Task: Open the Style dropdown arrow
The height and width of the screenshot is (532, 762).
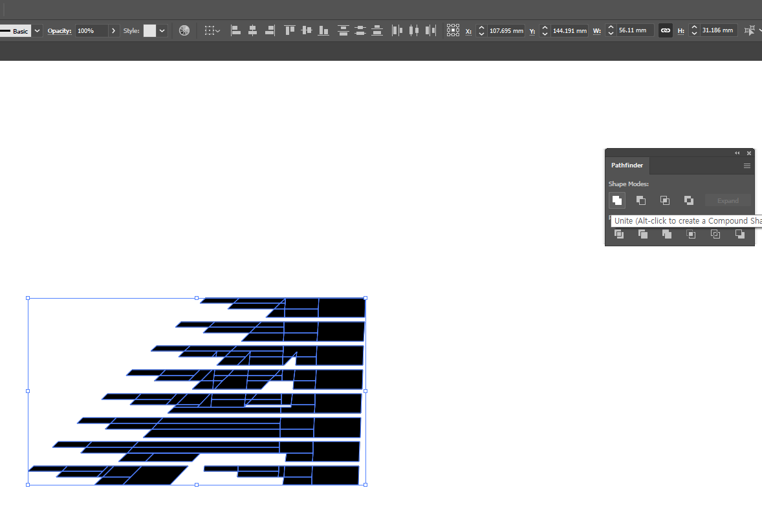Action: click(x=162, y=30)
